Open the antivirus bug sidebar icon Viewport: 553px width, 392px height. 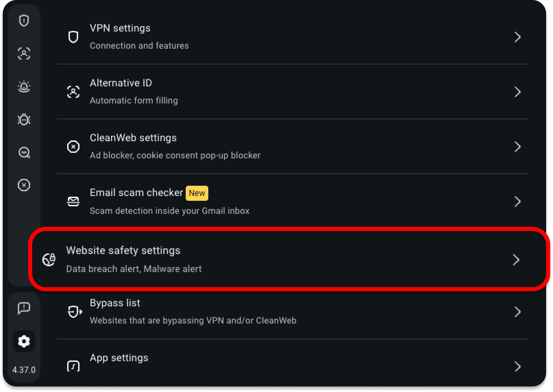pos(24,119)
